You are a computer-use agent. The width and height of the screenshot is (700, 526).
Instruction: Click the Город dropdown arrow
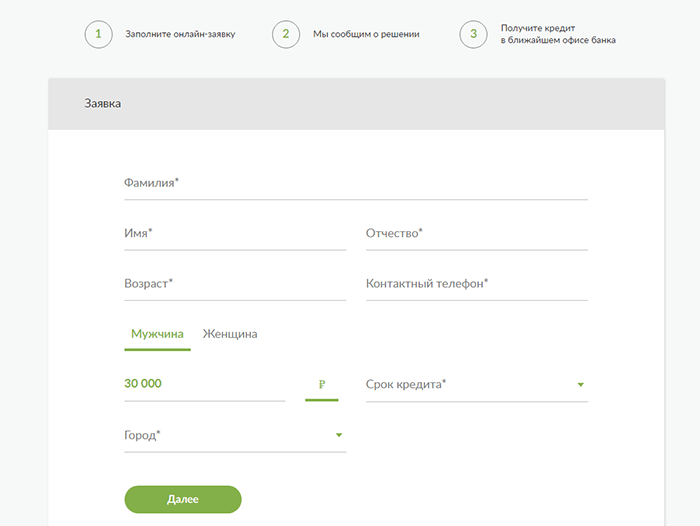[x=339, y=435]
